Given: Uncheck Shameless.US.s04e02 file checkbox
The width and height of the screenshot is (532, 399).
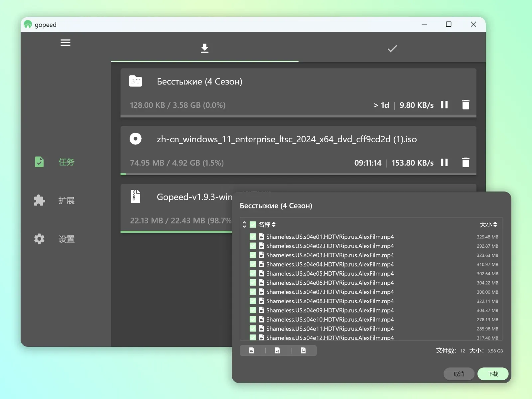Looking at the screenshot, I should (x=253, y=246).
